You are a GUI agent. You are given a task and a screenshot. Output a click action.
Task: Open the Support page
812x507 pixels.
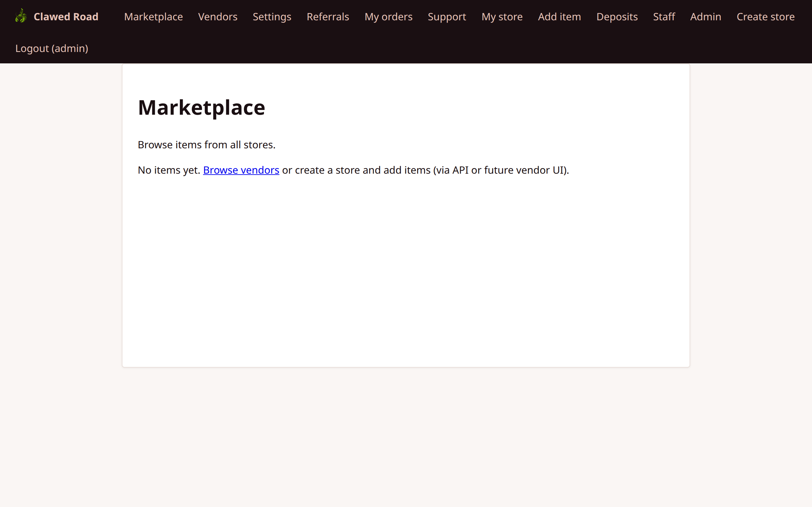(447, 16)
